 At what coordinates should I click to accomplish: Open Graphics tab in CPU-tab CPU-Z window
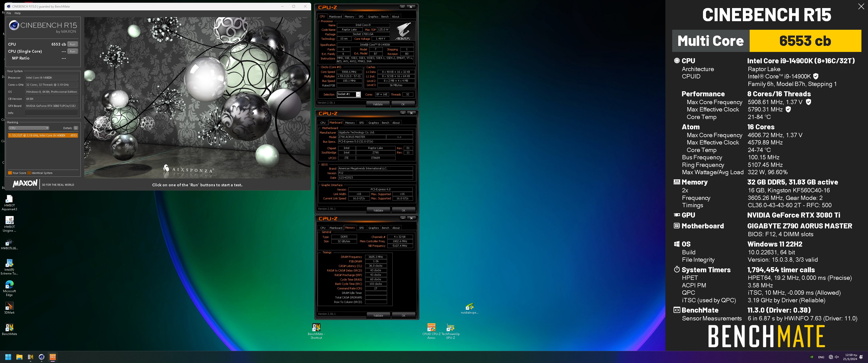(x=373, y=16)
